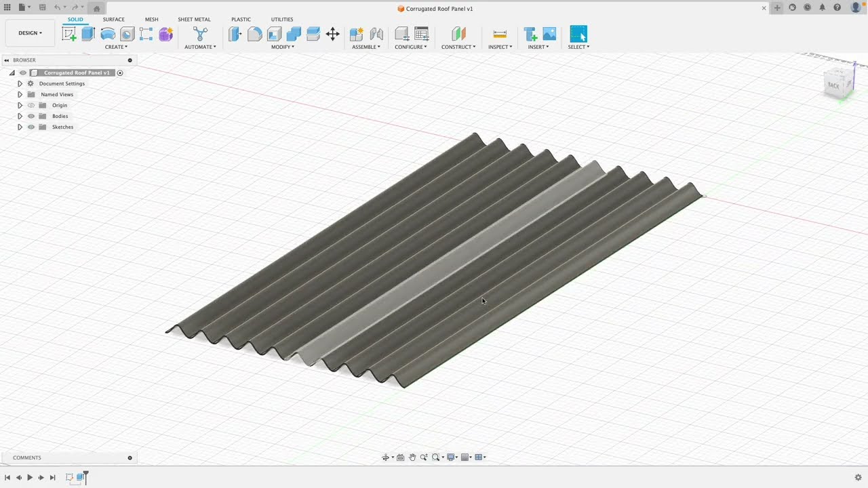This screenshot has width=868, height=488.
Task: Open the CONSTRUCT dropdown menu
Action: pos(458,47)
